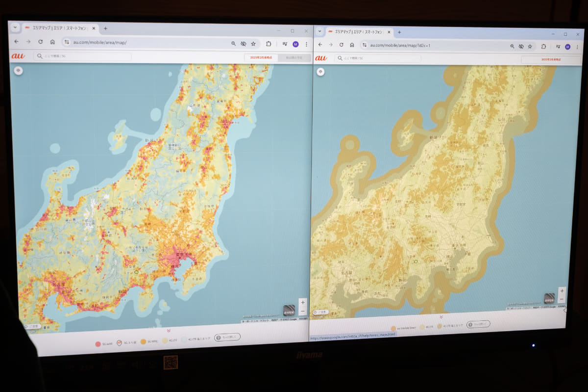Go back in the left browser window

pyautogui.click(x=17, y=42)
